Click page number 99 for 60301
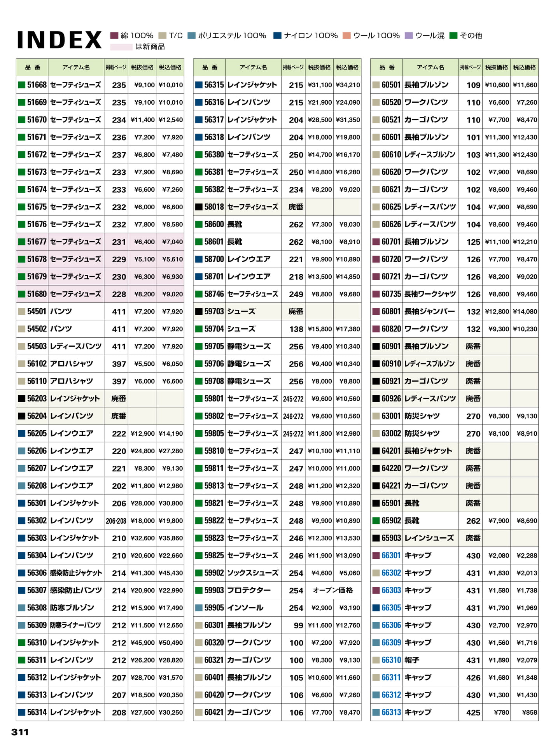Screen dimensions: 560x747 (x=299, y=626)
